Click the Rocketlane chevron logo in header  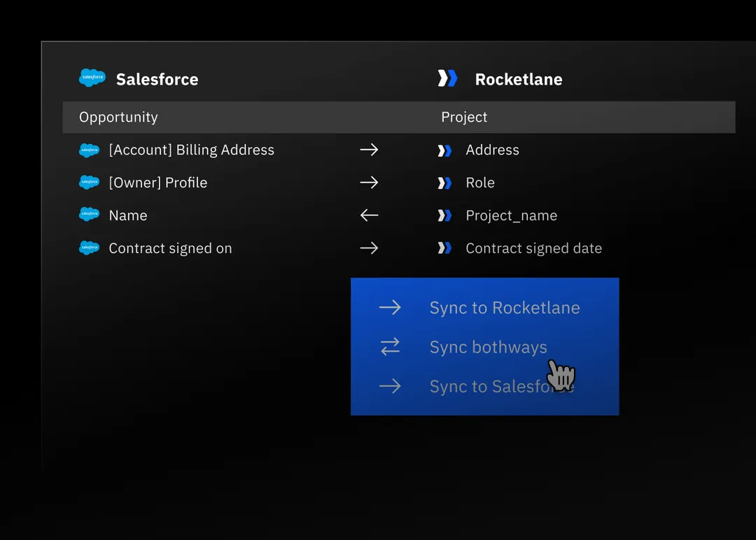coord(447,78)
